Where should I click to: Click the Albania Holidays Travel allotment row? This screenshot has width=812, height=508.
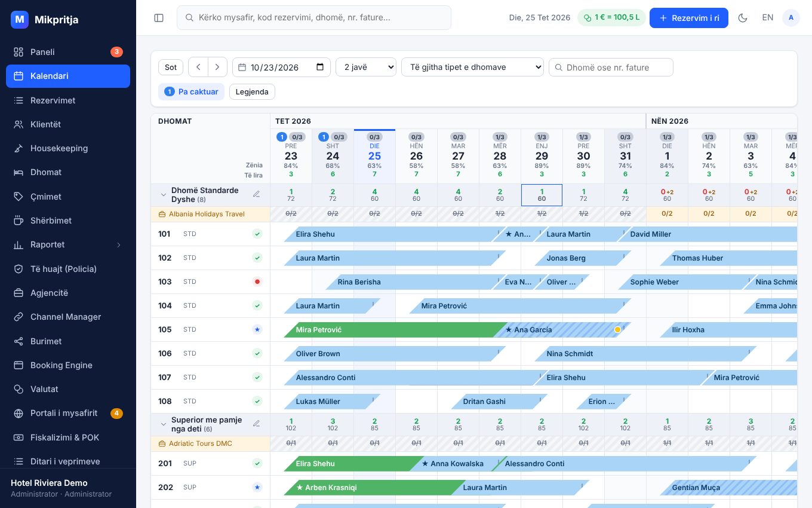(x=210, y=214)
